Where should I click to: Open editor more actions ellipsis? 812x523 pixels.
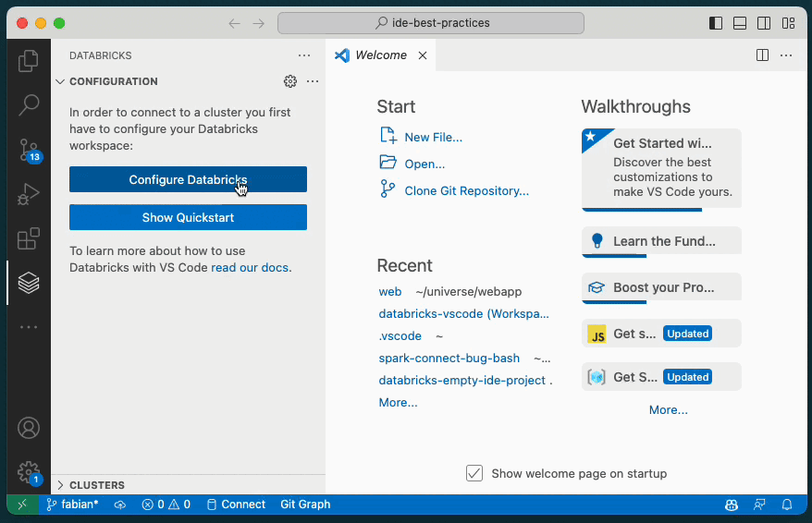tap(786, 55)
